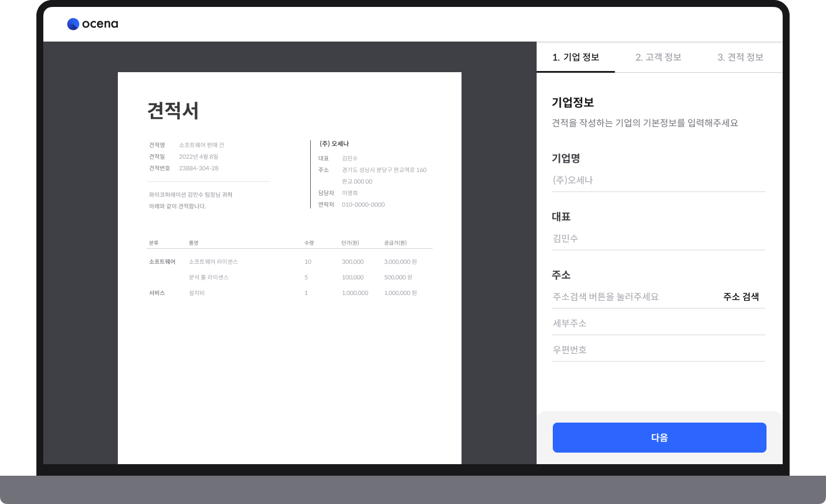Viewport: 826px width, 504px height.
Task: Click the 주소 검색 button
Action: (741, 296)
